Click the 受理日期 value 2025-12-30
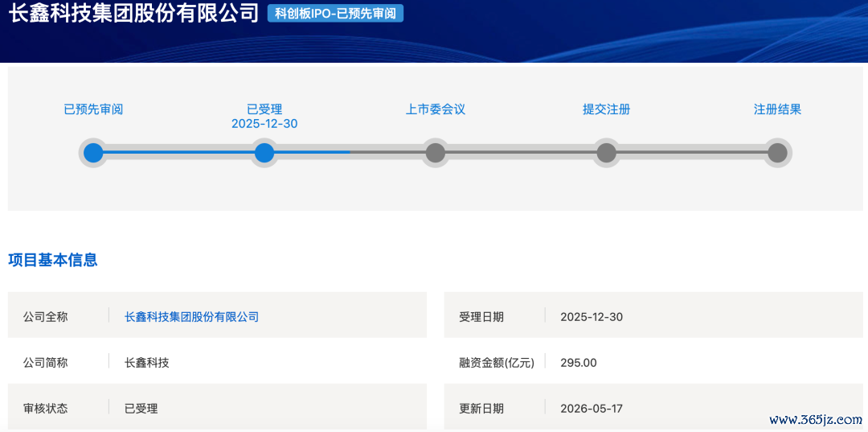Screen dimensions: 868x432 (592, 317)
